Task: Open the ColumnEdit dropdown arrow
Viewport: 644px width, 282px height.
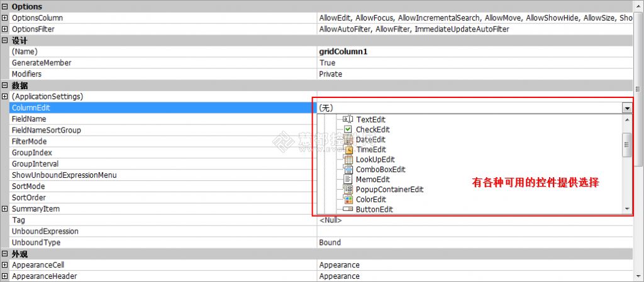Action: click(x=627, y=108)
